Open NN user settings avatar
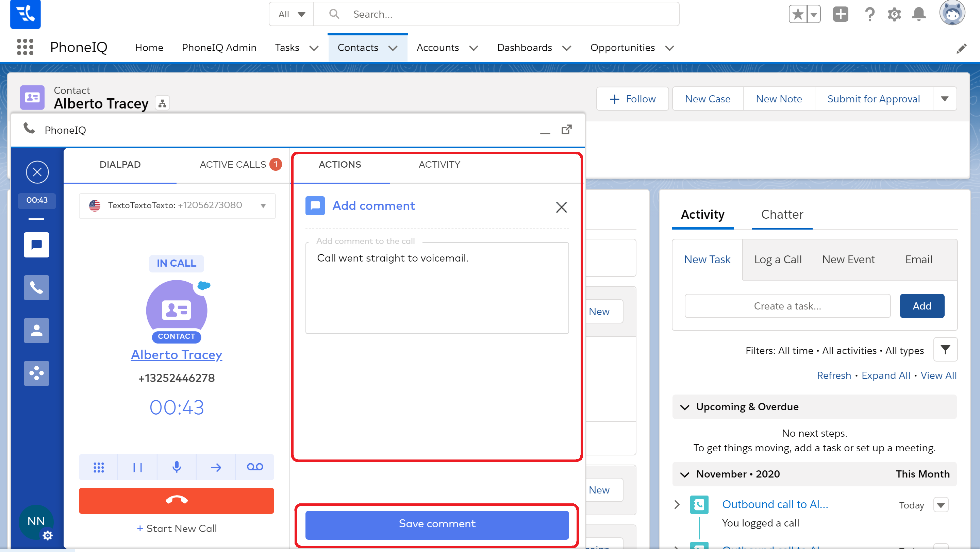Viewport: 980px width, 552px height. [x=36, y=522]
